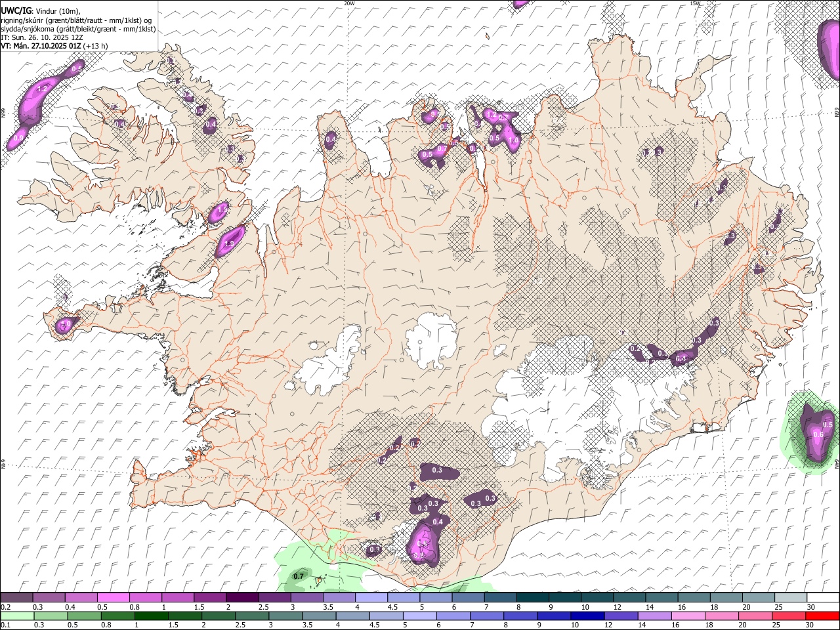Pick the palest green bottom-row swatch after 0.1

click(17, 616)
